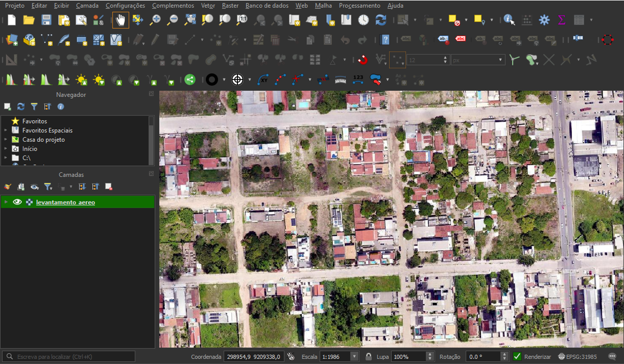Expand the levantamento_aereo layer entry

click(x=6, y=202)
